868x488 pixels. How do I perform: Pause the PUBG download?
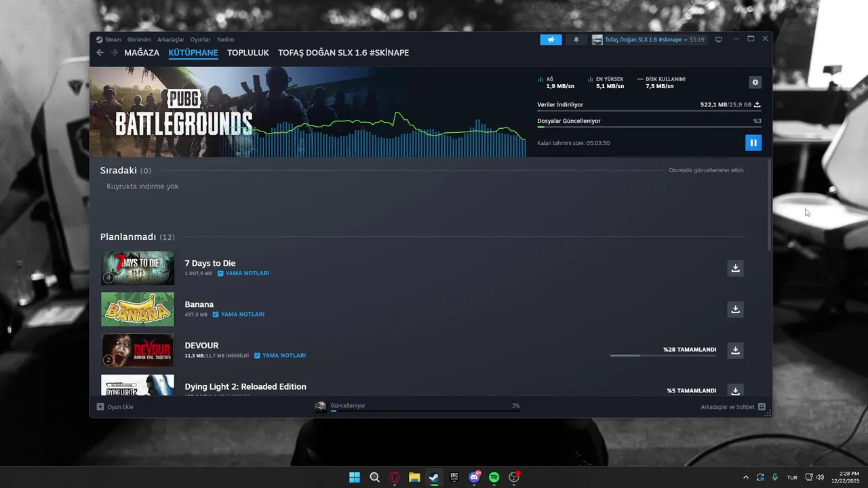[x=753, y=142]
